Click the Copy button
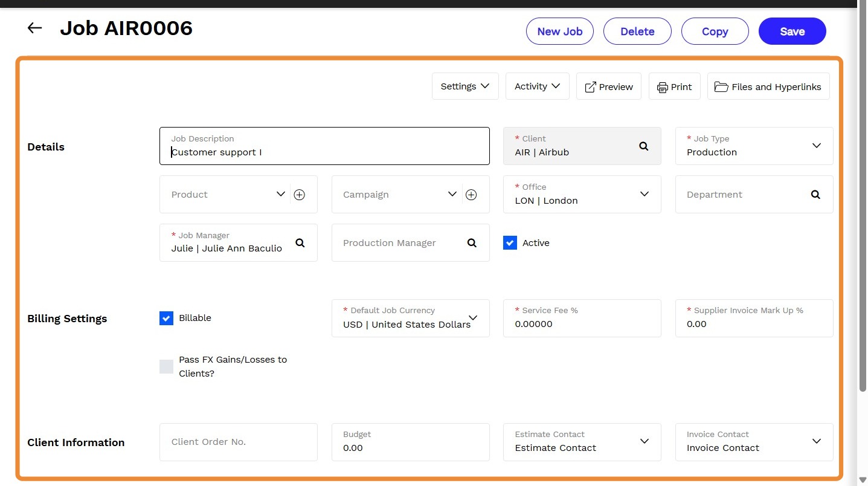Image resolution: width=868 pixels, height=486 pixels. (715, 31)
